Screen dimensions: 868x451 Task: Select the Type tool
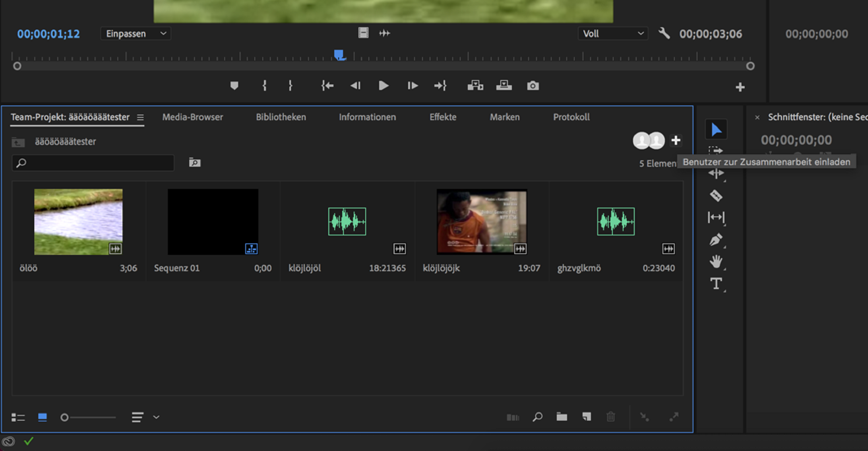tap(716, 284)
